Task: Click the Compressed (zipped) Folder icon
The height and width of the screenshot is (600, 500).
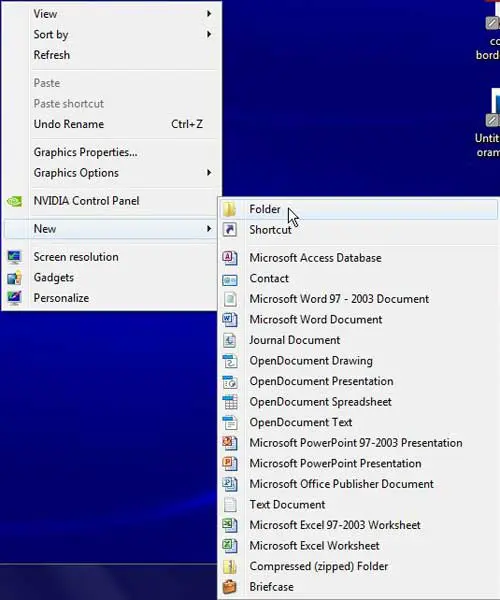Action: (230, 566)
